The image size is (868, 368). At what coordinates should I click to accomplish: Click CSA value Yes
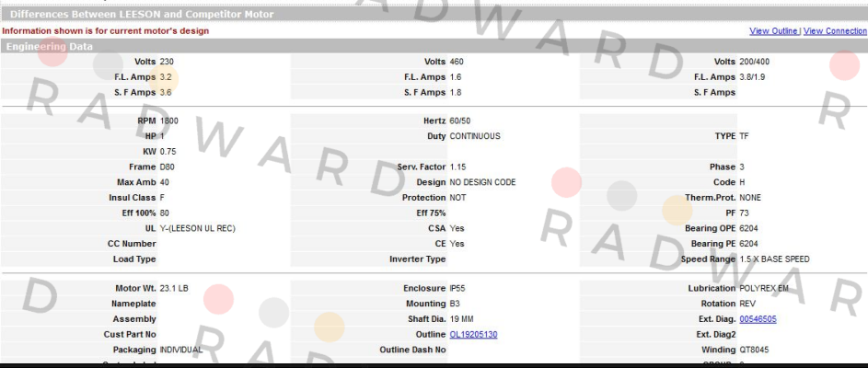tap(457, 228)
